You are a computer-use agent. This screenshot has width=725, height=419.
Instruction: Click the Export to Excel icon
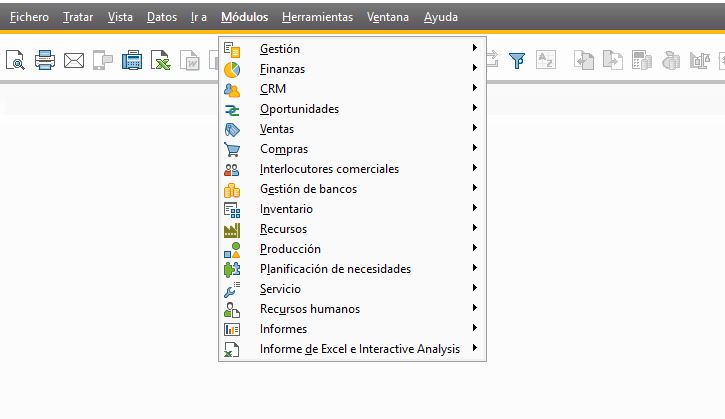click(161, 61)
